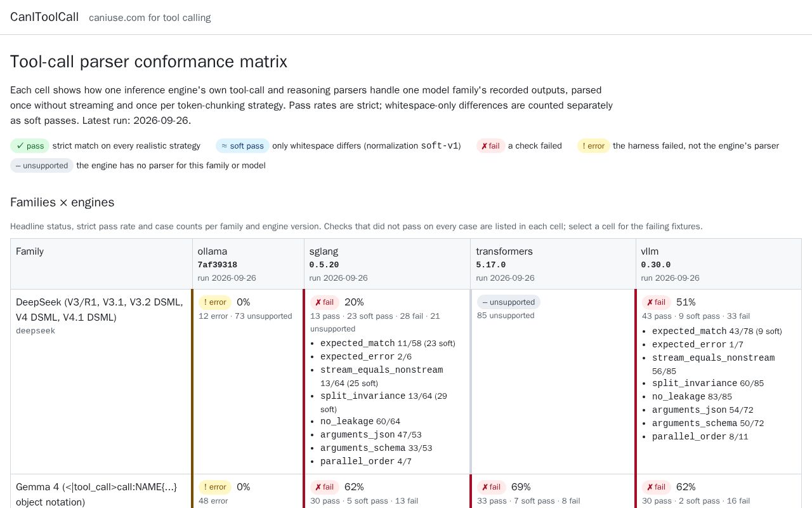Click the legend's blue "soft pass" badge
Image resolution: width=812 pixels, height=508 pixels.
tap(242, 146)
